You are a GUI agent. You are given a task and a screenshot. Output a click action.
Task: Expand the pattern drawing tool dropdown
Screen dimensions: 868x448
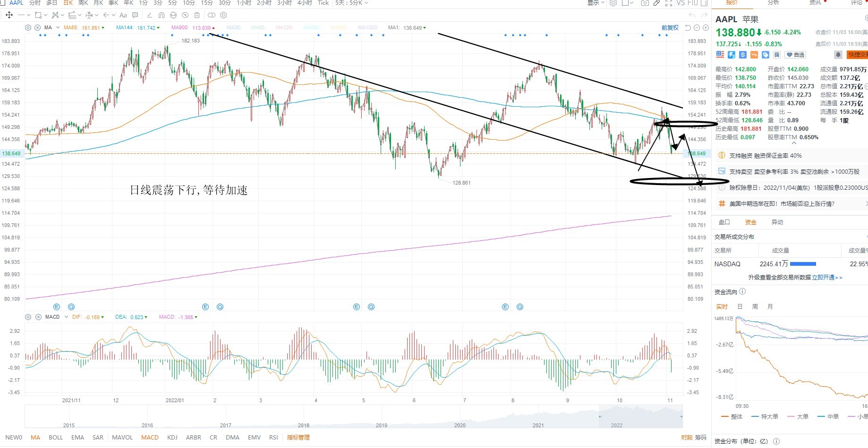point(62,15)
